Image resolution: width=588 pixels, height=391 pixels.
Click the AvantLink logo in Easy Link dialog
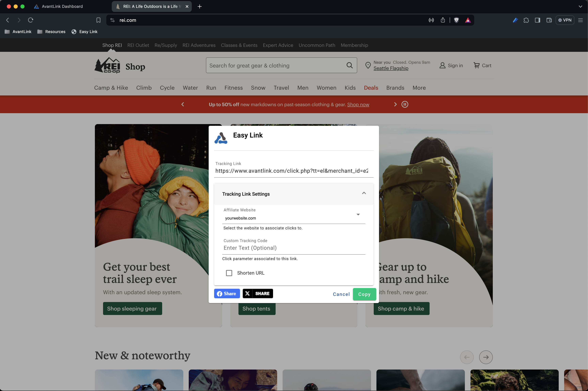(221, 138)
